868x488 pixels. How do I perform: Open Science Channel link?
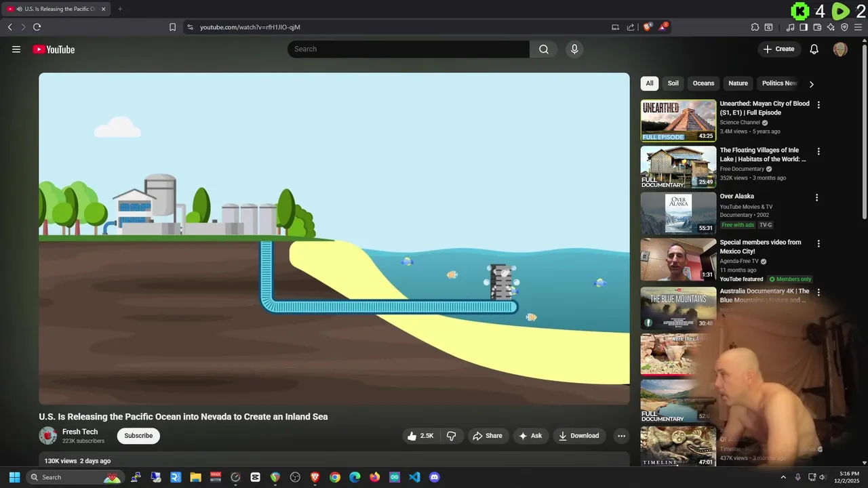(740, 123)
